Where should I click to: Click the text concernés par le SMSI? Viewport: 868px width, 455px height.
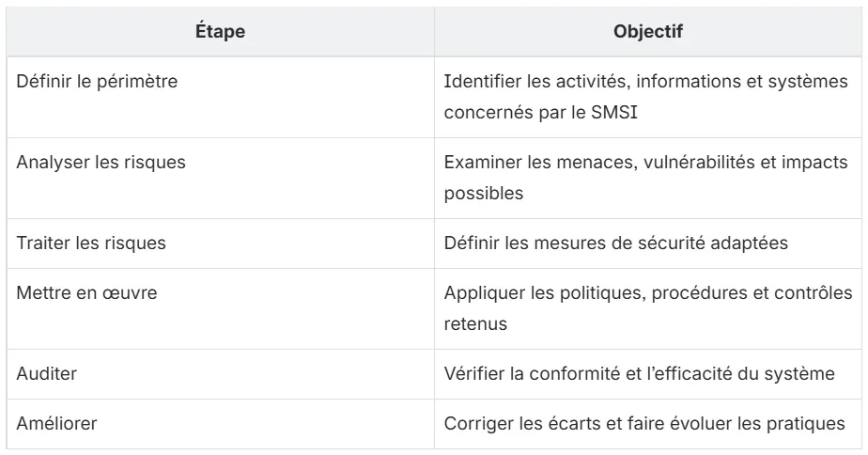[541, 113]
